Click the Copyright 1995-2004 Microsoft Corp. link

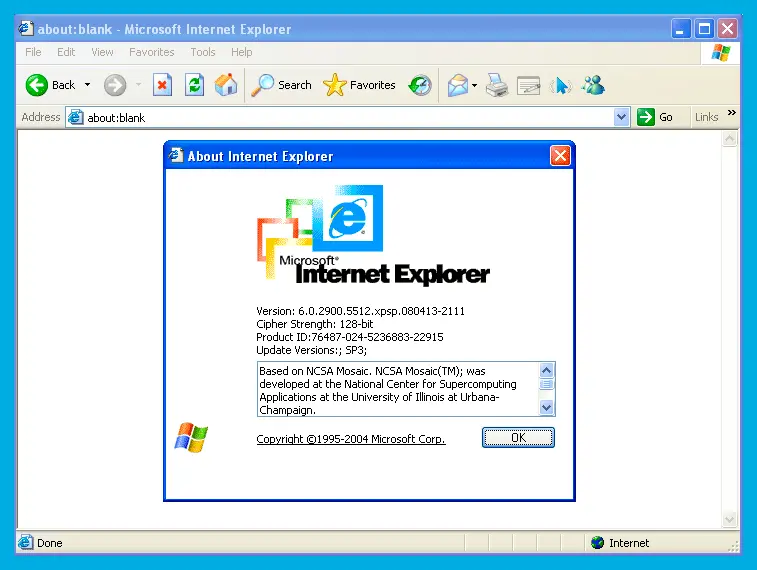coord(350,439)
